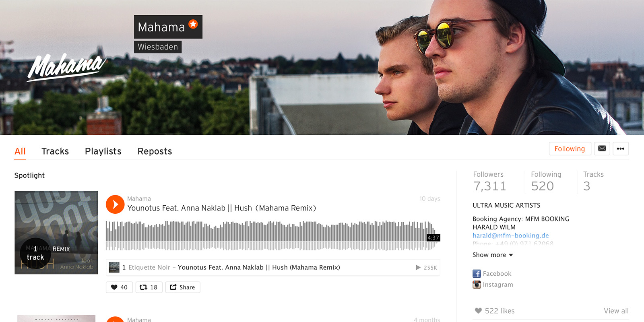Repost the track showing 18 reposts
644x322 pixels.
click(x=149, y=287)
